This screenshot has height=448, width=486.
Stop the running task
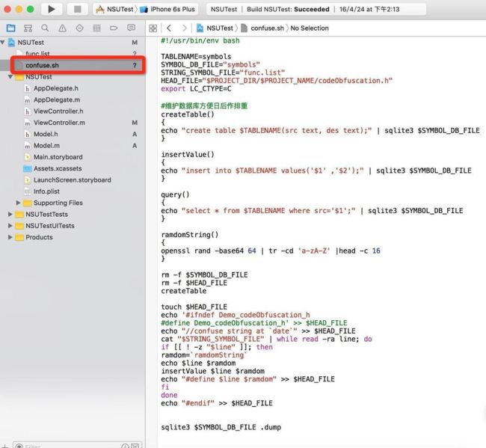[78, 9]
